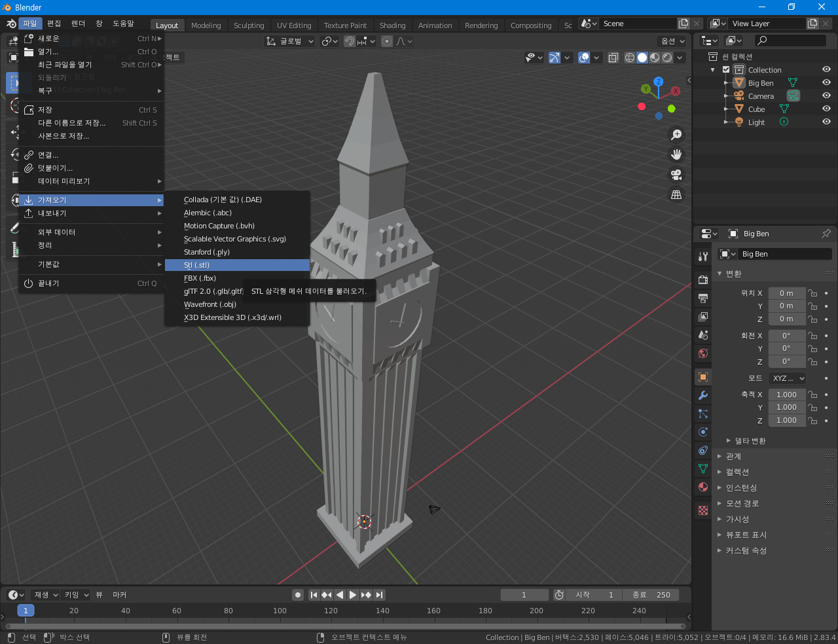Open the XYZ rotation mode dropdown
The image size is (838, 644).
788,378
